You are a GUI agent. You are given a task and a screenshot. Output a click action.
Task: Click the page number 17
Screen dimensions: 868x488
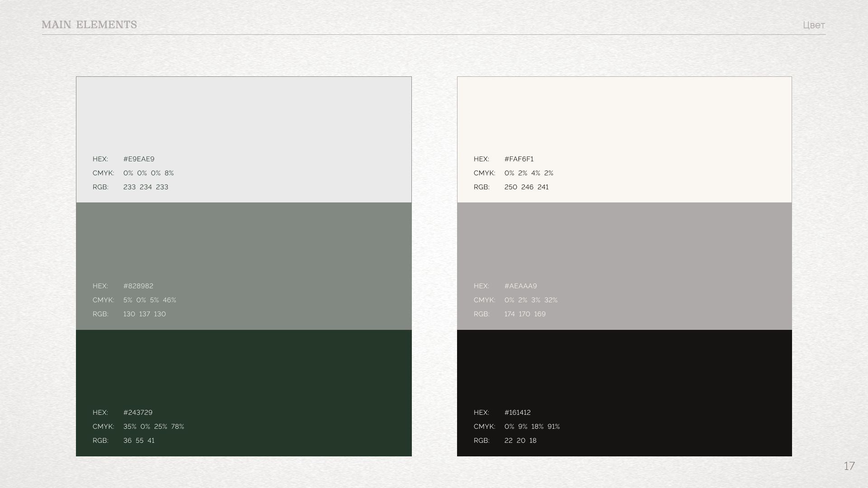[x=849, y=466]
